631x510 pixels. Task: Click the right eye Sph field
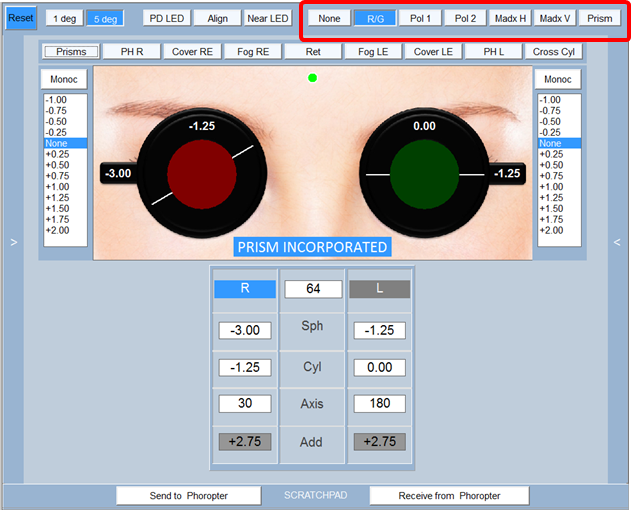coord(245,330)
